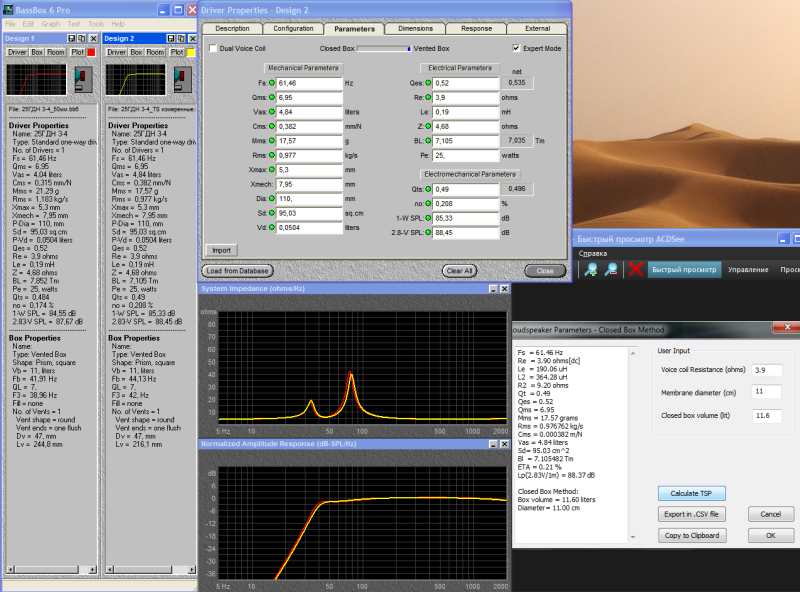Click the Closed Box to Vented Box slider
Viewport: 800px width, 592px height.
point(383,48)
